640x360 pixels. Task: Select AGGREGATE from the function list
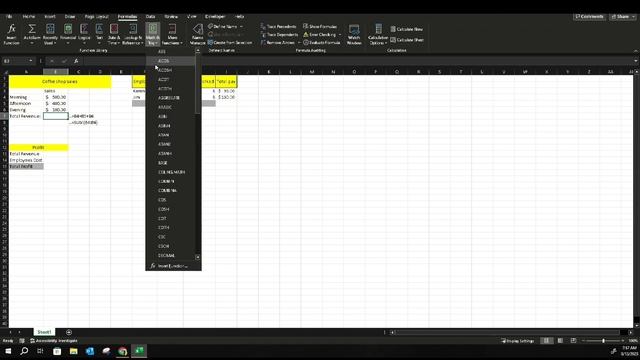click(170, 98)
